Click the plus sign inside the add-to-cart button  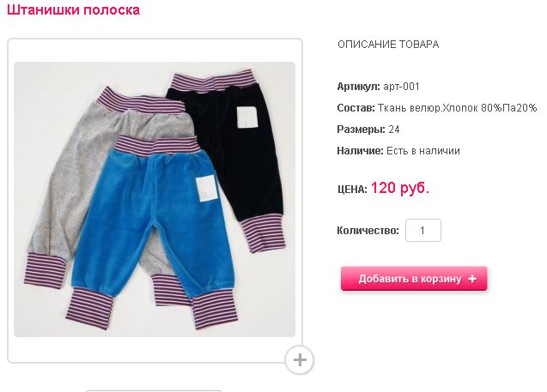pos(472,279)
